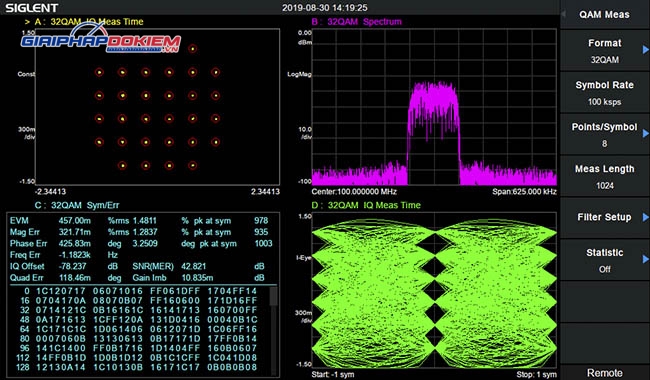Select trace B 32QAM Spectrum title
Screen dimensions: 650x380
pos(357,22)
